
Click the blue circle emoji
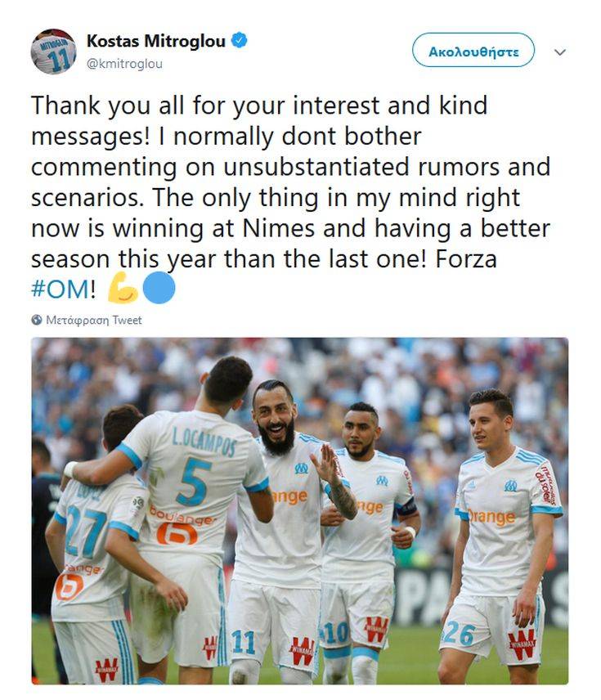[159, 288]
